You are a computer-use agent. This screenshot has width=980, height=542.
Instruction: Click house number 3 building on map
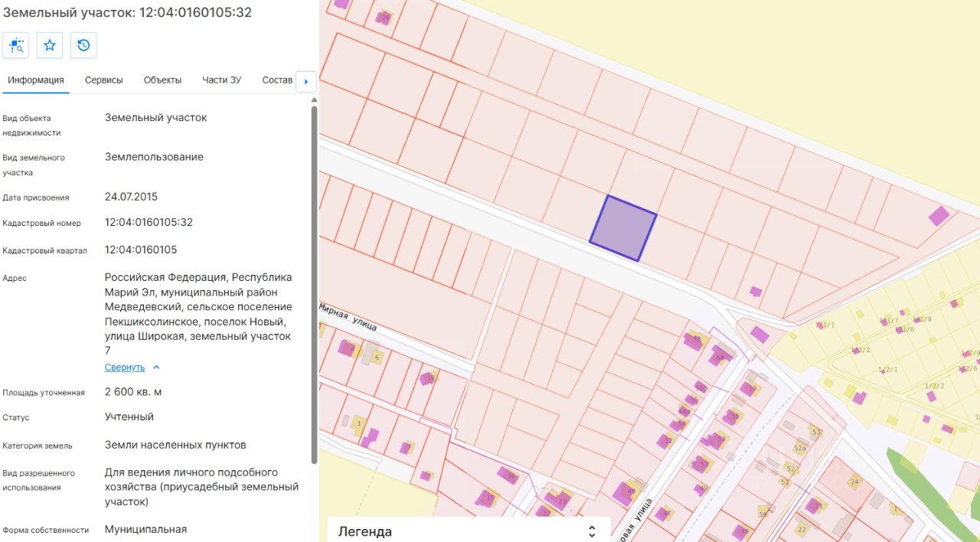coord(359,425)
